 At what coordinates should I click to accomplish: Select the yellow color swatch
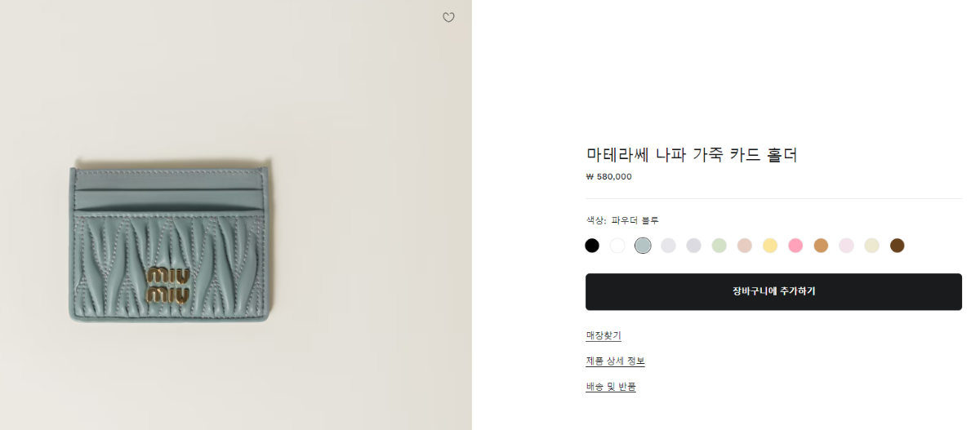(x=769, y=246)
